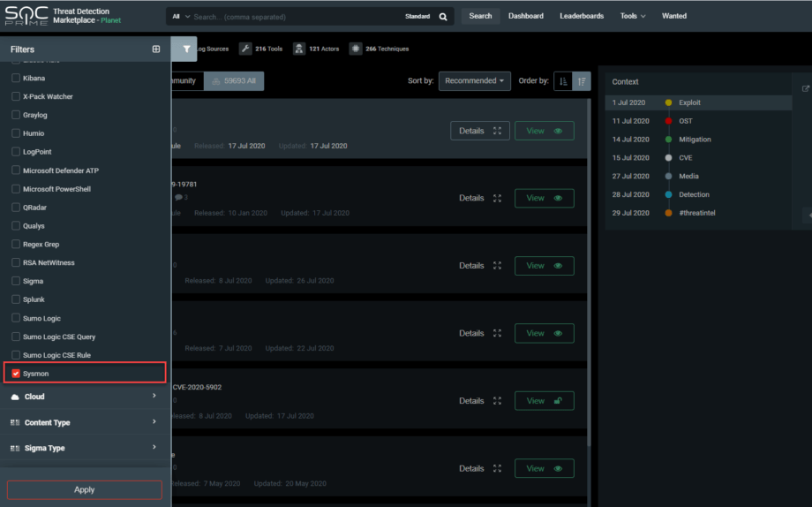Check the Sigma checkbox
The image size is (812, 507).
(x=16, y=281)
